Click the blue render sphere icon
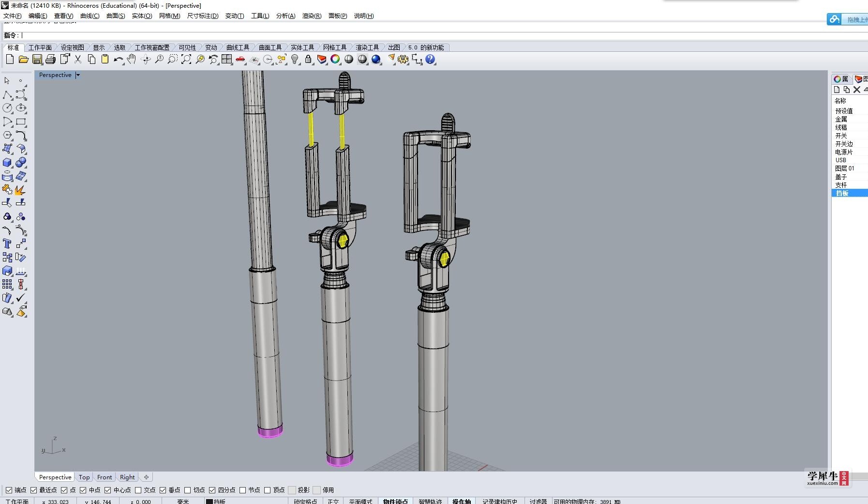This screenshot has height=504, width=868. click(376, 60)
